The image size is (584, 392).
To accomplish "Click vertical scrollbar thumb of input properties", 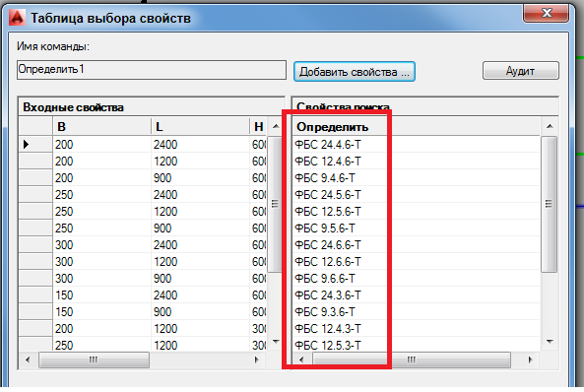I will [275, 204].
